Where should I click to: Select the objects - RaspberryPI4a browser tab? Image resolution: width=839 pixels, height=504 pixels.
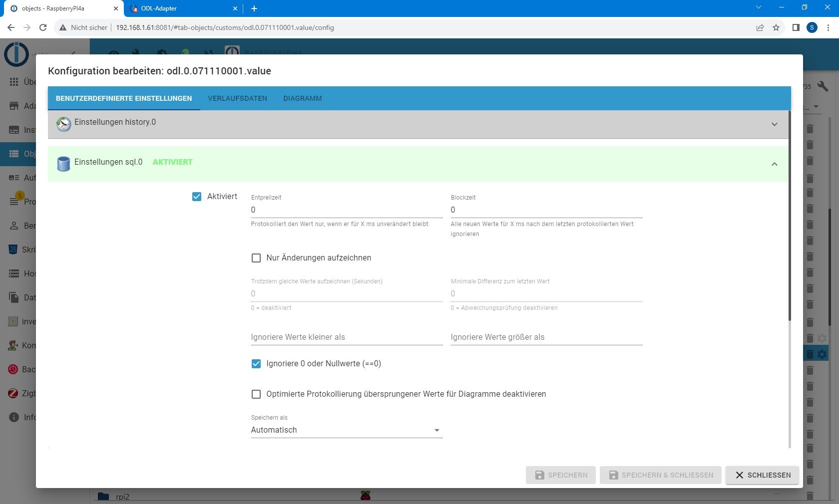pyautogui.click(x=63, y=8)
